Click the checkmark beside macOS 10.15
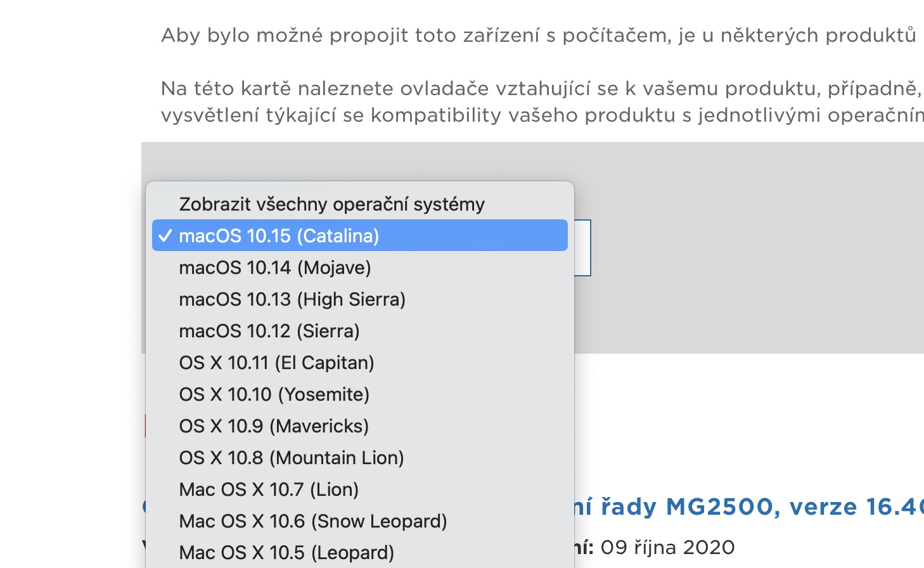Screen dimensions: 924x568 tap(165, 236)
